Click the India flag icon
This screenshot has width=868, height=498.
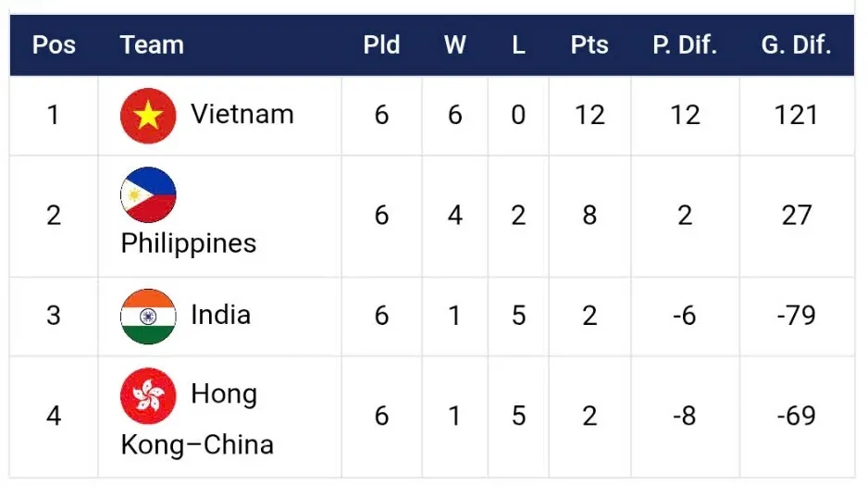(x=148, y=317)
